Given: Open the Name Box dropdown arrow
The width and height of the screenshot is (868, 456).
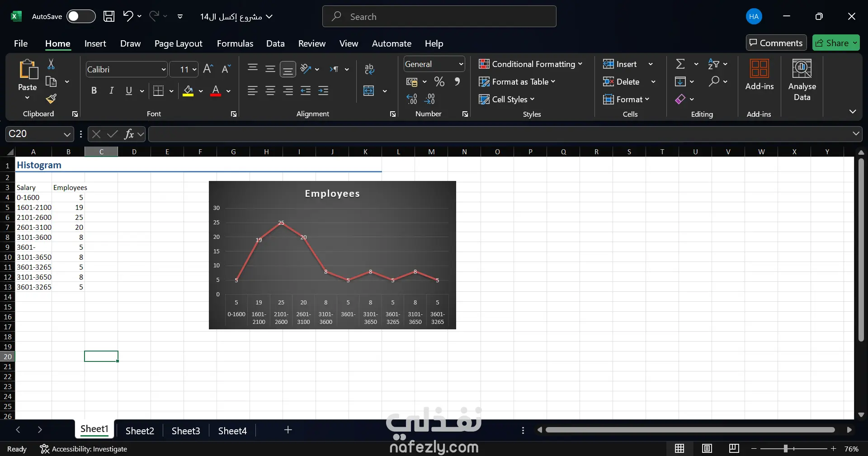Looking at the screenshot, I should 67,134.
